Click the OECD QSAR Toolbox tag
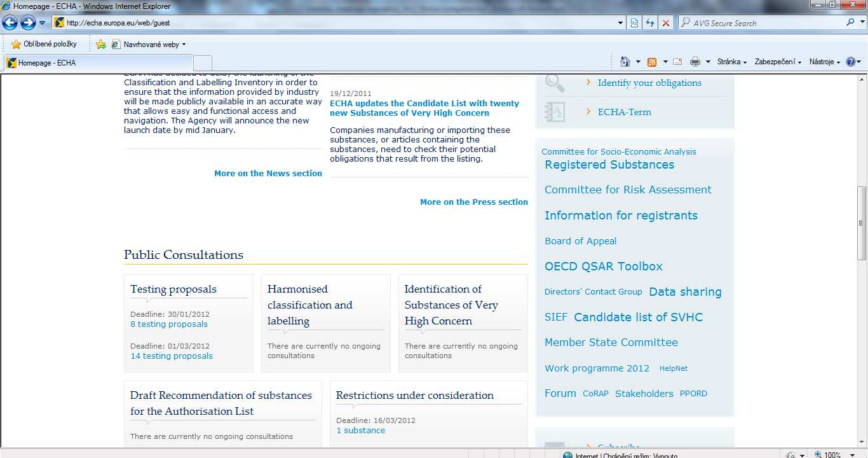Image resolution: width=868 pixels, height=458 pixels. click(x=604, y=267)
